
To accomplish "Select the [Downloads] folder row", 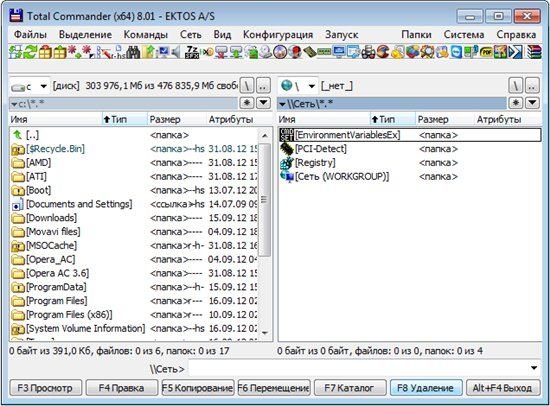I will coord(133,218).
